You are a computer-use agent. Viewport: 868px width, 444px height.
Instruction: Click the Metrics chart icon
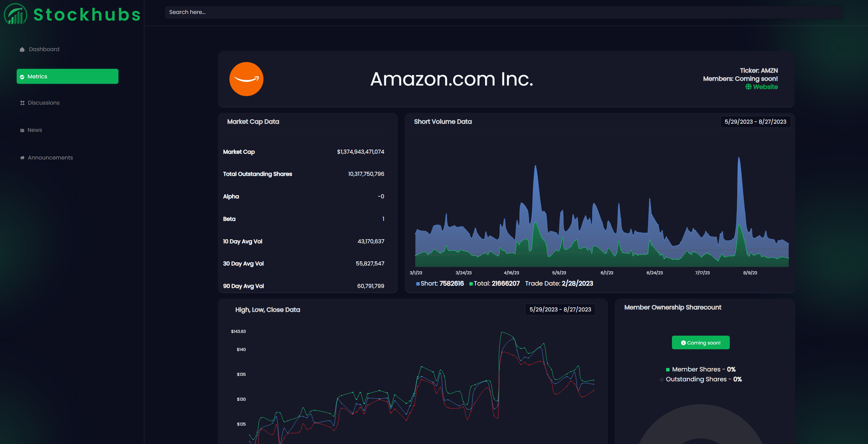pyautogui.click(x=22, y=77)
